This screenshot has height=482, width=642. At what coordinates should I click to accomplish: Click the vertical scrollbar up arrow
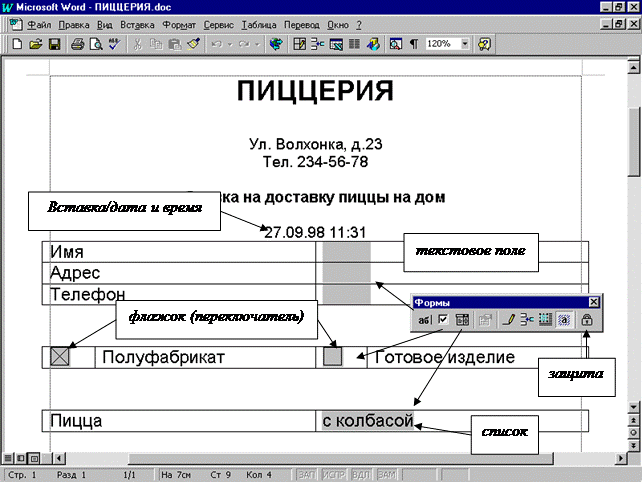[633, 67]
